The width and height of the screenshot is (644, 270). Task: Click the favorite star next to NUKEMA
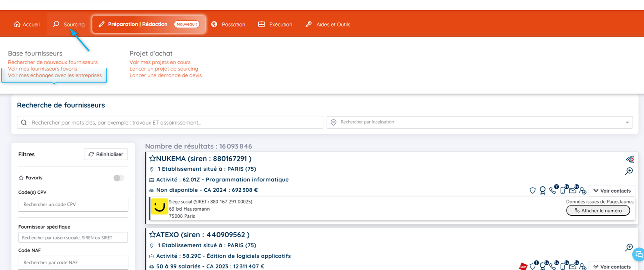coord(152,159)
